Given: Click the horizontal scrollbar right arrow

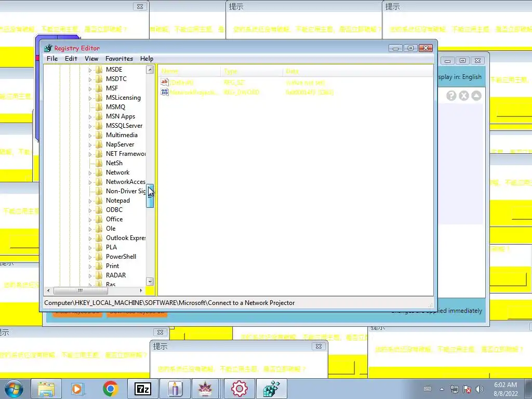Looking at the screenshot, I should click(141, 290).
